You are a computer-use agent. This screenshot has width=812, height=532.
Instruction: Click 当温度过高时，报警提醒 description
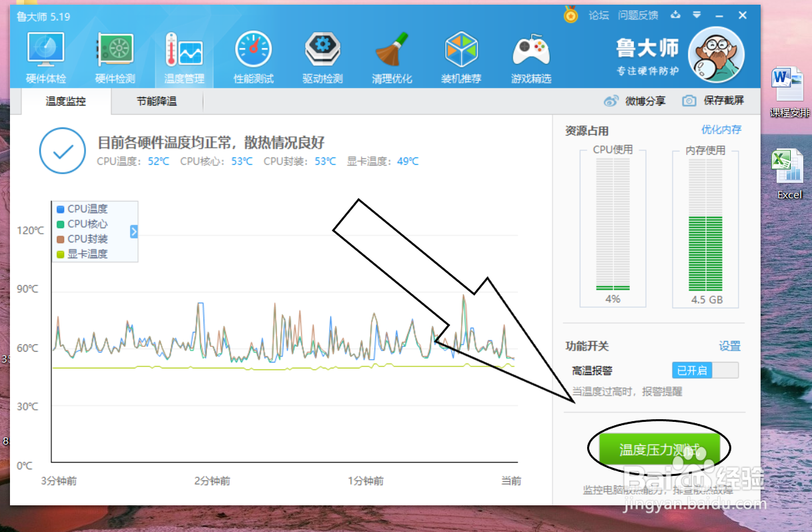(627, 391)
